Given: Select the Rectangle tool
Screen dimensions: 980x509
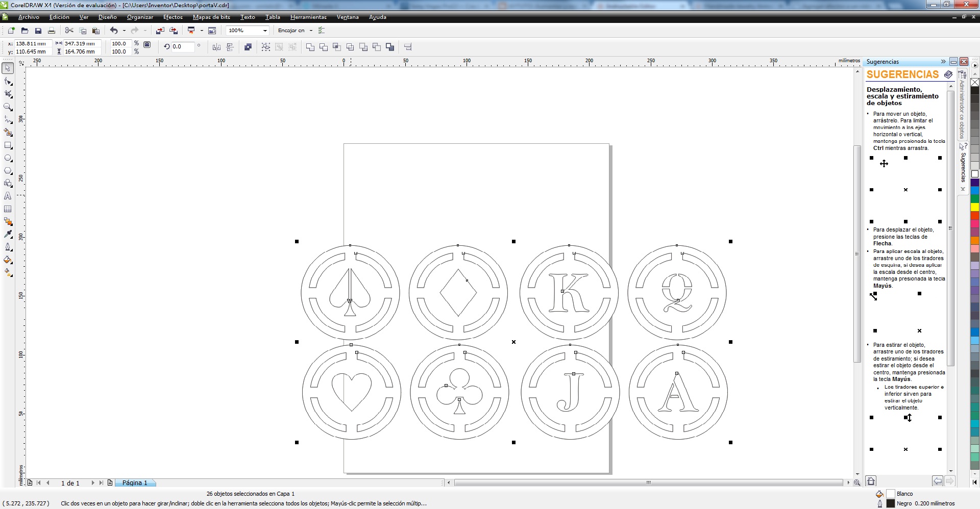Looking at the screenshot, I should (x=8, y=145).
